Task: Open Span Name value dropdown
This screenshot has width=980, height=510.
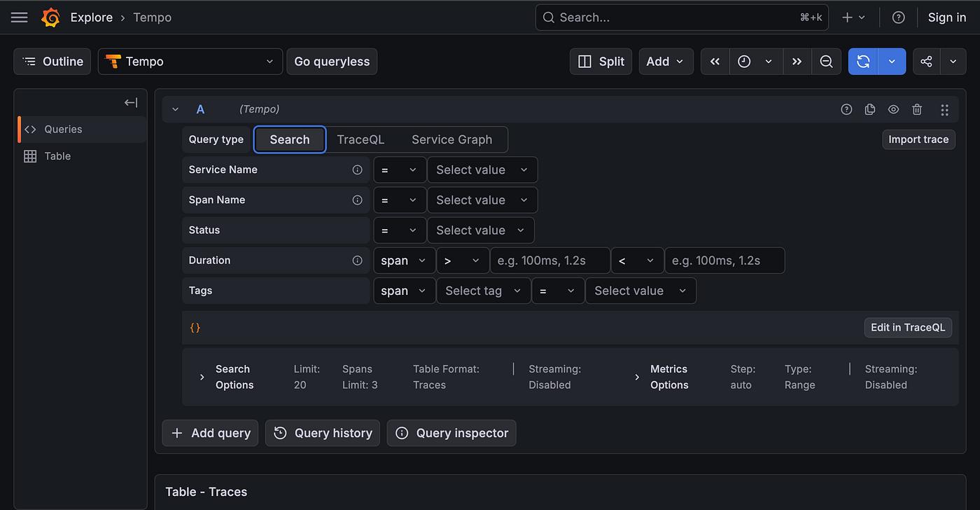Action: [482, 200]
